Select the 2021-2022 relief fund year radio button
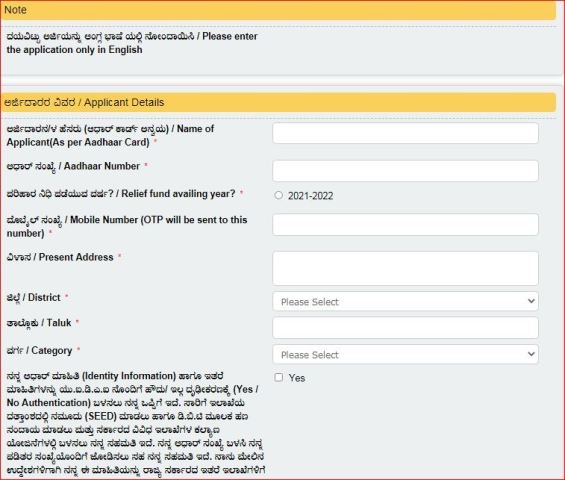 [x=279, y=195]
